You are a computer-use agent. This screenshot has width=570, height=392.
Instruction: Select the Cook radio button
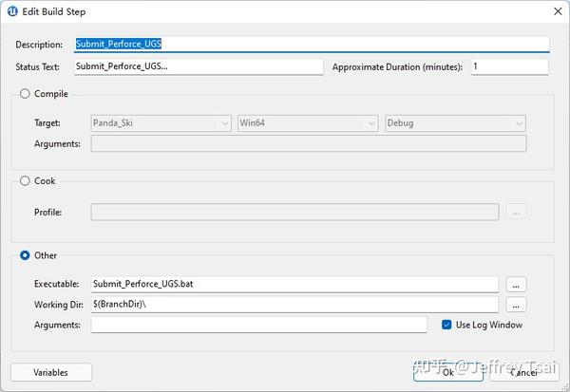point(26,180)
